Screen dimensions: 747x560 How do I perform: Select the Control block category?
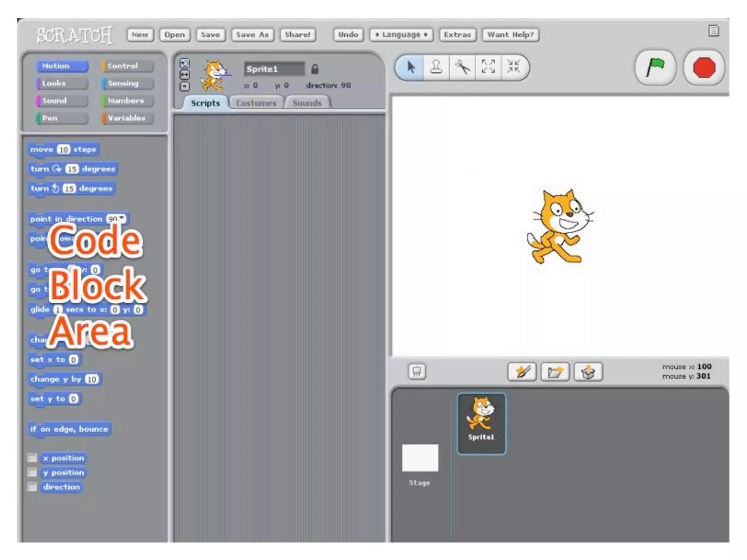128,66
